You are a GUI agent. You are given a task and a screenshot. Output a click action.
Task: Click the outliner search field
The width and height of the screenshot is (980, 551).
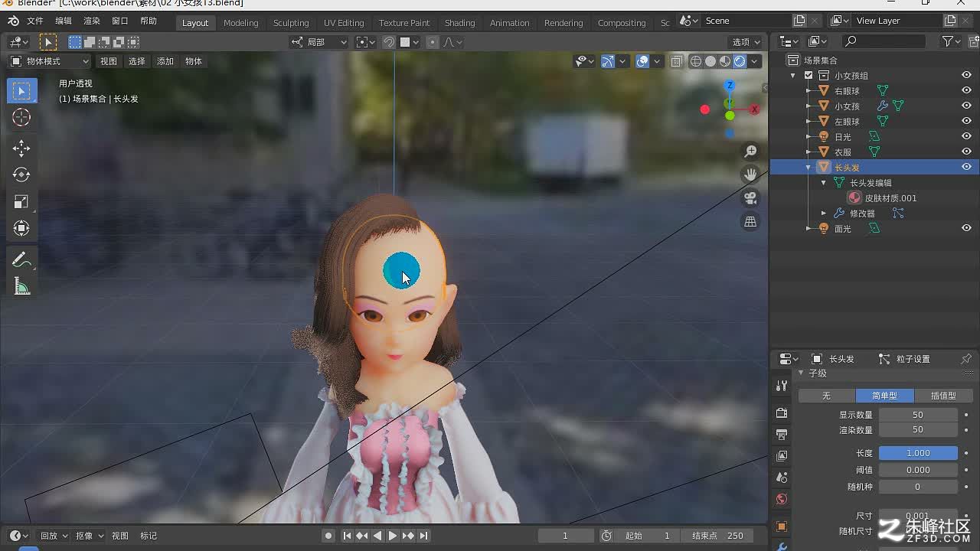click(884, 41)
